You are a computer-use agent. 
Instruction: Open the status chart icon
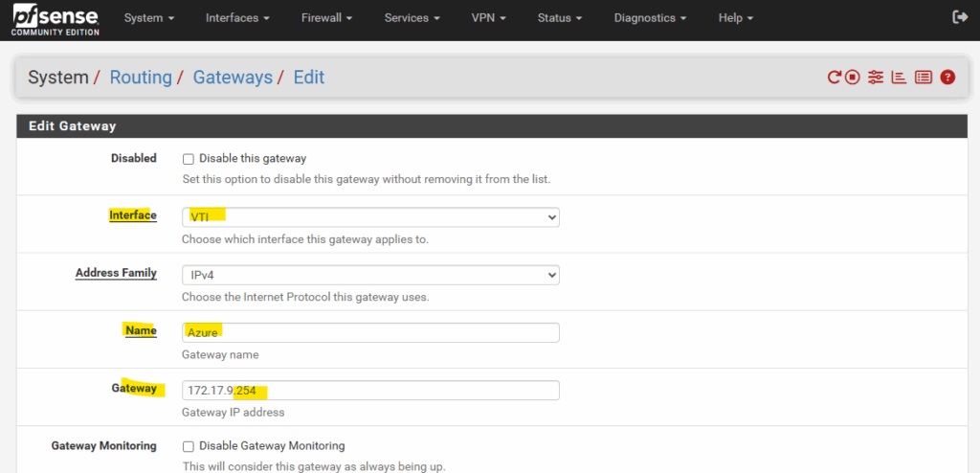899,78
